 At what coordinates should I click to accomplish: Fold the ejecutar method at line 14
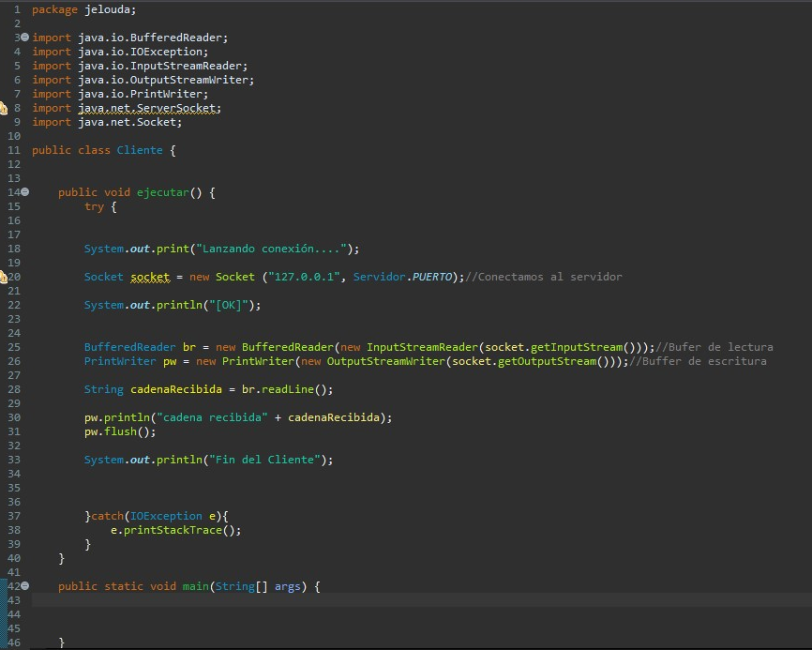24,192
